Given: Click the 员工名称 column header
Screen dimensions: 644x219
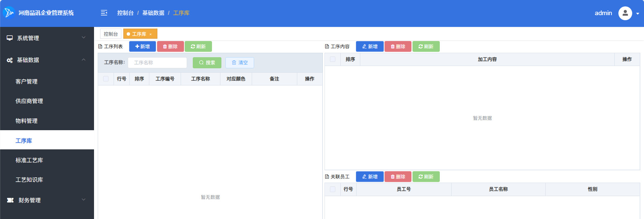Looking at the screenshot, I should 498,189.
